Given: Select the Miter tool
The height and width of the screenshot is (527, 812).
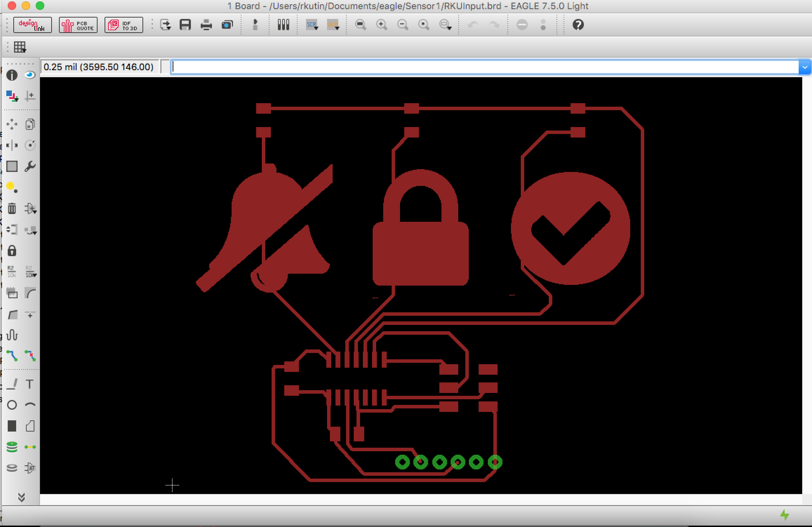Looking at the screenshot, I should pos(30,293).
